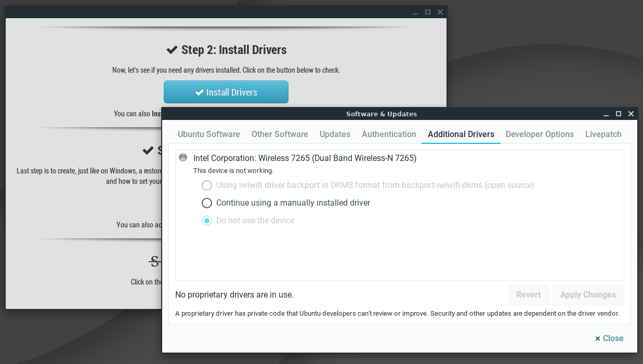This screenshot has height=364, width=643.
Task: Click the proprietary driver explanation text
Action: coord(397,314)
